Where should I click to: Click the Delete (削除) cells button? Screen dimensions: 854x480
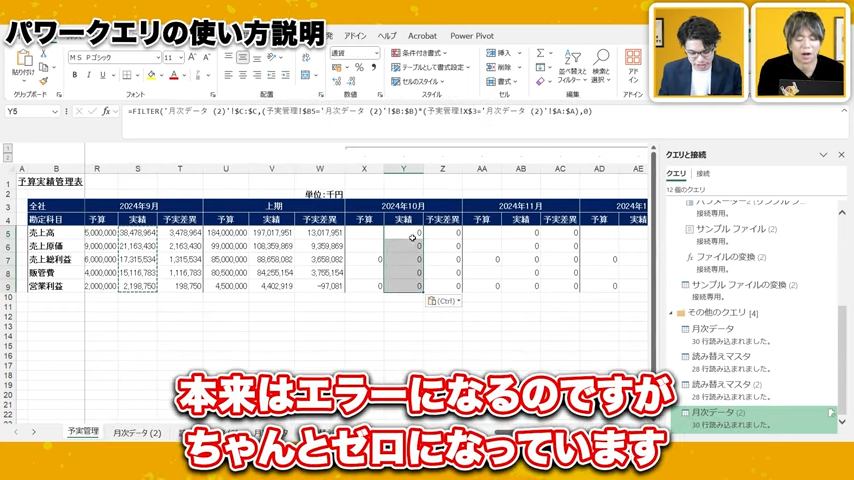[499, 68]
